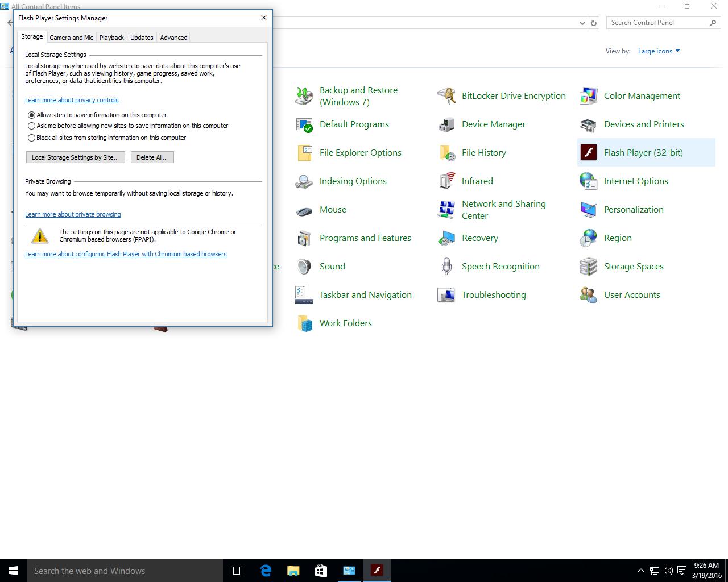Select the Storage tab
Image resolution: width=728 pixels, height=582 pixels.
32,36
